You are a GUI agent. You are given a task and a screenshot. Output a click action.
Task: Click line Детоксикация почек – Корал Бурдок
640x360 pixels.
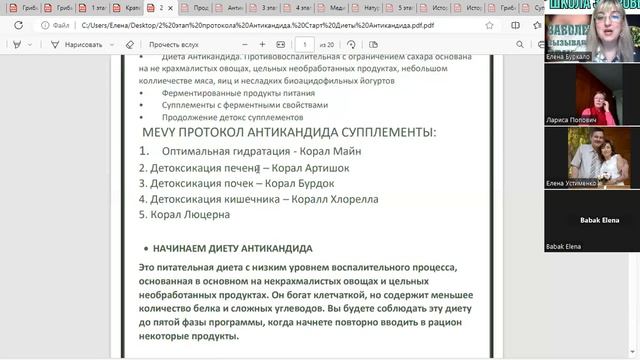(x=237, y=184)
